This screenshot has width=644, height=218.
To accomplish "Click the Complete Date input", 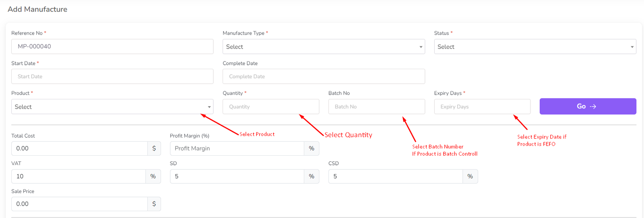I will click(324, 76).
